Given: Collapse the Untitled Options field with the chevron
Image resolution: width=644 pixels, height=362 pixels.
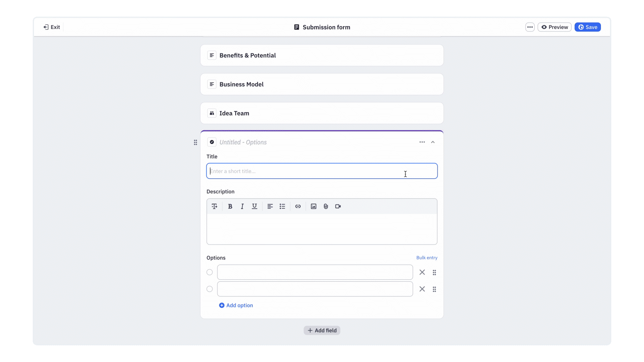Looking at the screenshot, I should [433, 142].
